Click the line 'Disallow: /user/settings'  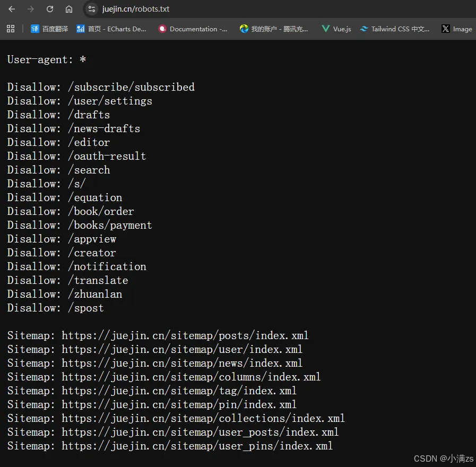(x=80, y=101)
